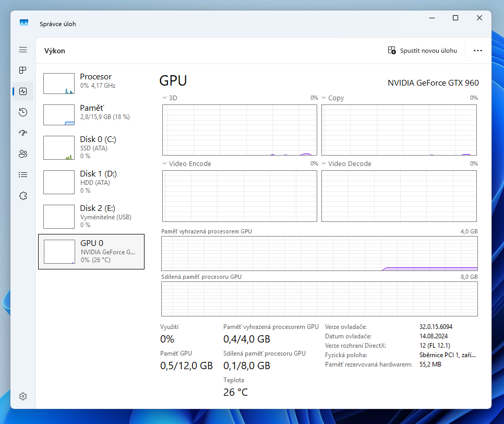Open the More options ellipsis menu
The height and width of the screenshot is (424, 504).
point(478,50)
